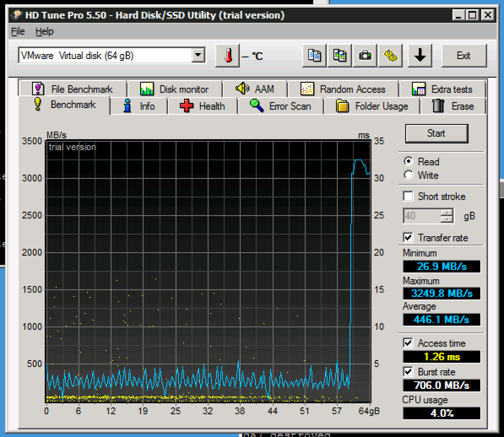Image resolution: width=504 pixels, height=437 pixels.
Task: Click the Disk monitor chart icon
Action: 147,89
